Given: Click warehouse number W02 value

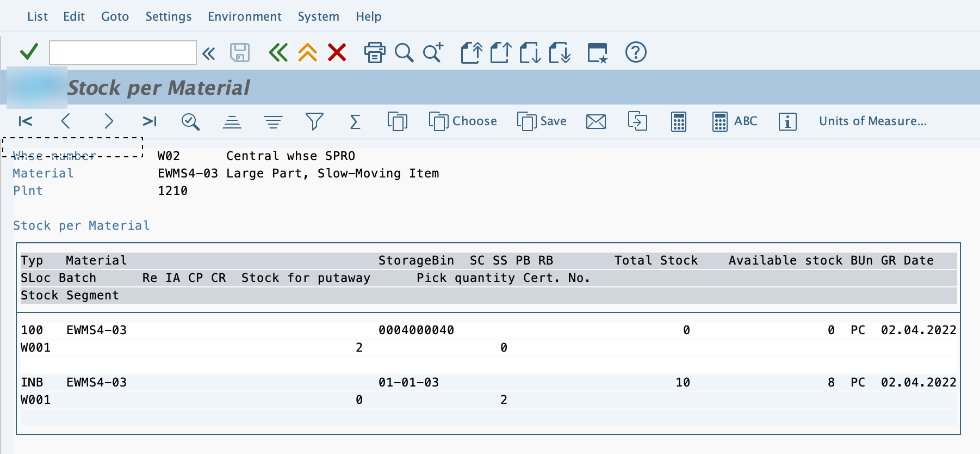Looking at the screenshot, I should point(169,156).
